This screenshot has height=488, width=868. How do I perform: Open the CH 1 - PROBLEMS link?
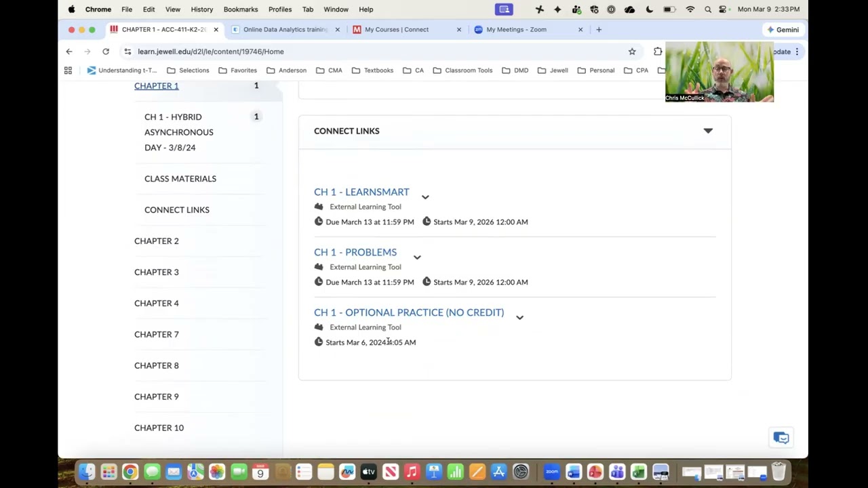tap(355, 252)
